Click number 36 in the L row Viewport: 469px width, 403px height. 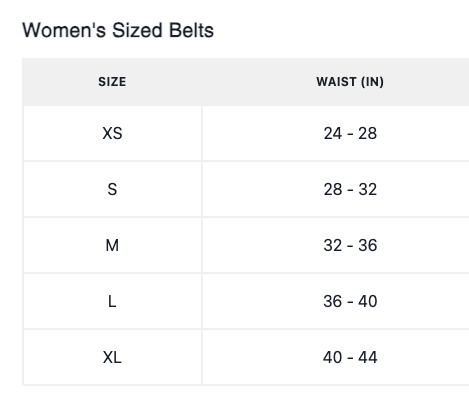tap(333, 301)
